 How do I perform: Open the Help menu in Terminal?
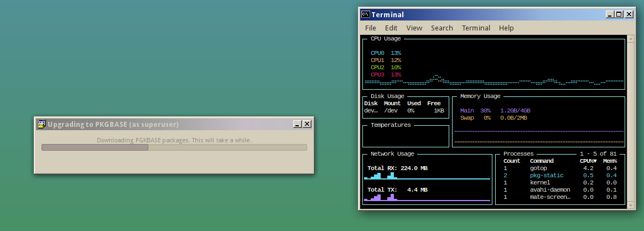(506, 28)
